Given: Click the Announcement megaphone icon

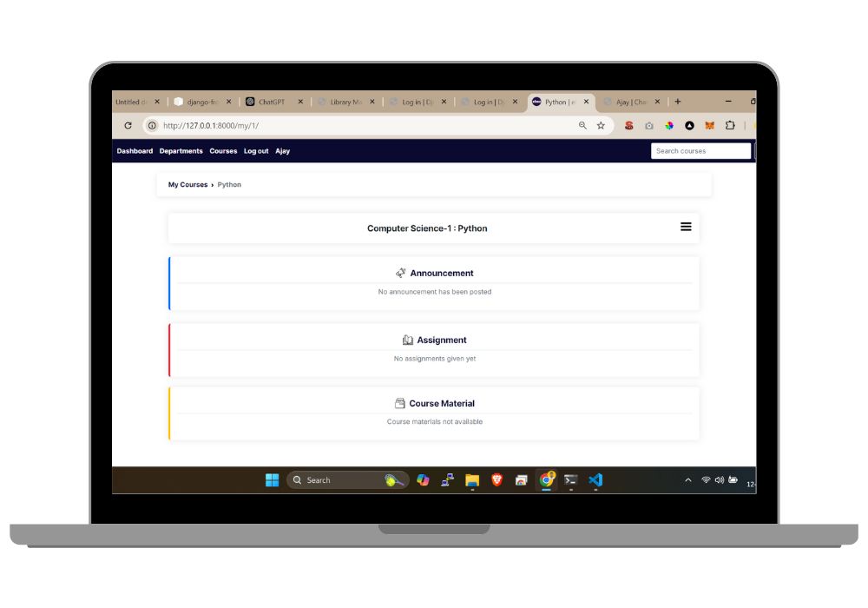Looking at the screenshot, I should tap(401, 273).
